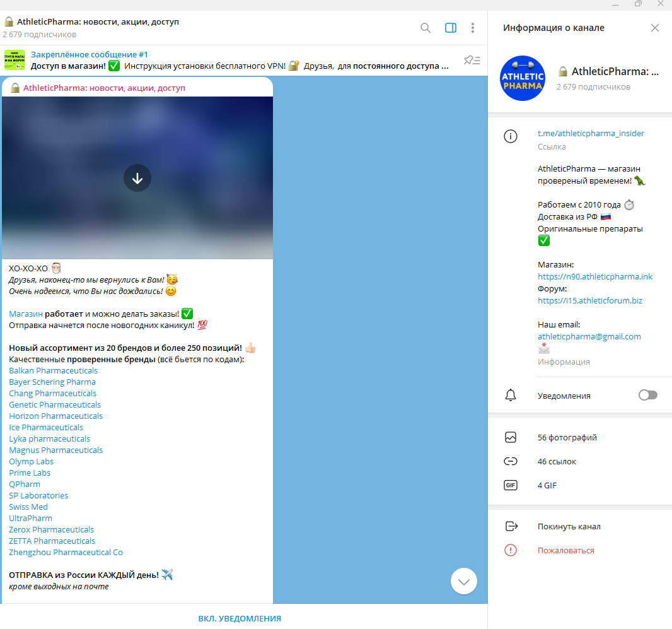Open the 56 фотографий shared photos
The width and height of the screenshot is (672, 629).
click(x=567, y=437)
